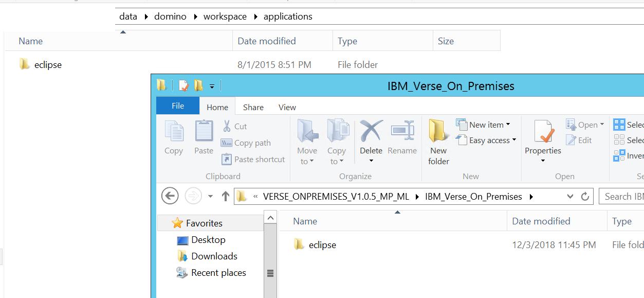The height and width of the screenshot is (298, 644).
Task: Click the workspace breadcrumb in background window
Action: (x=225, y=16)
